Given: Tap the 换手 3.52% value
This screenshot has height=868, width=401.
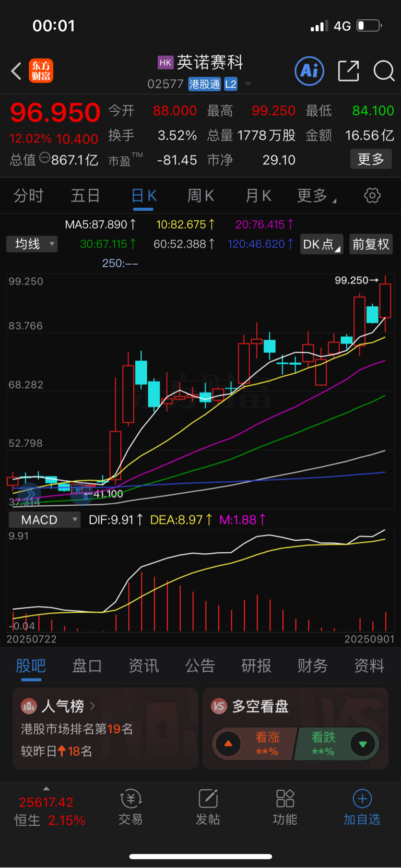Looking at the screenshot, I should pyautogui.click(x=177, y=136).
